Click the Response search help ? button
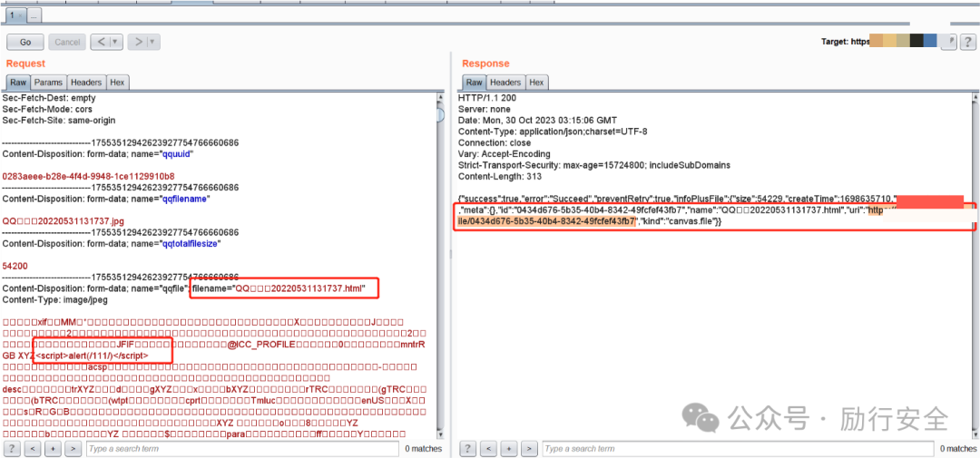980x458 pixels. click(x=468, y=449)
